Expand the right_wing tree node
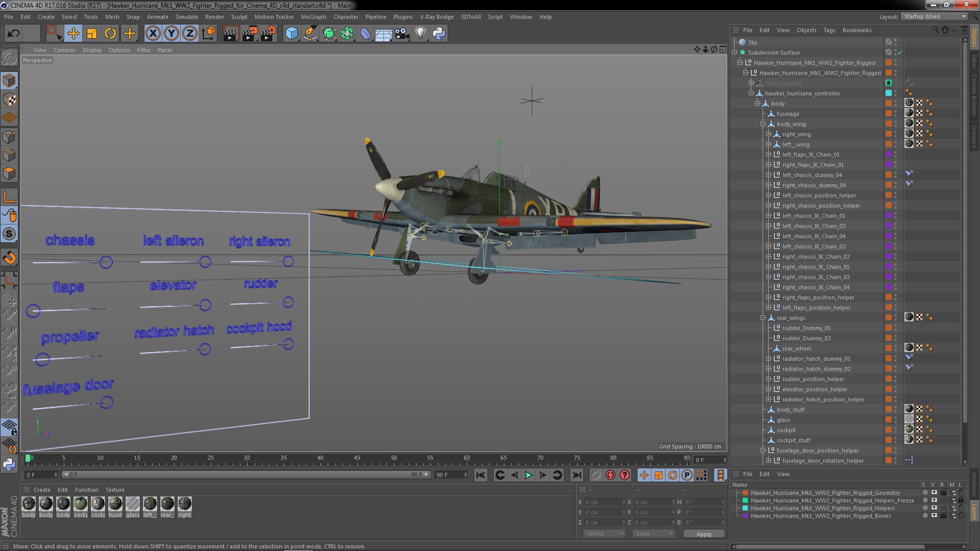This screenshot has width=980, height=551. [769, 134]
